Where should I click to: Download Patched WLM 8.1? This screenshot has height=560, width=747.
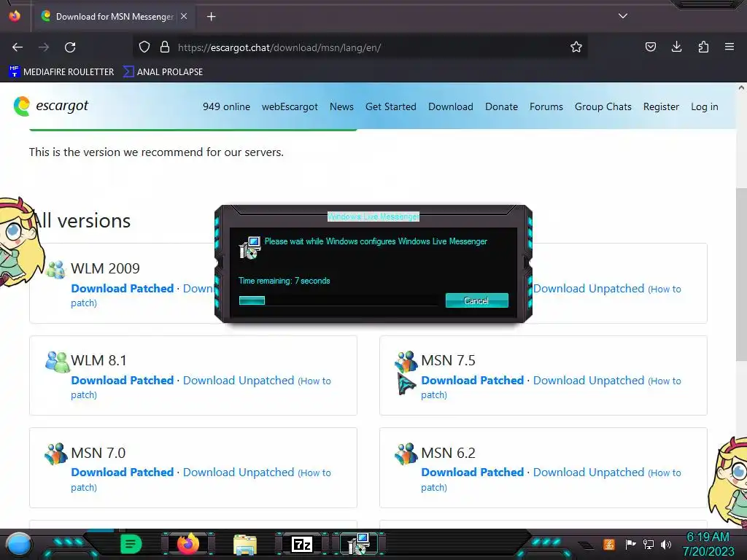(x=123, y=381)
